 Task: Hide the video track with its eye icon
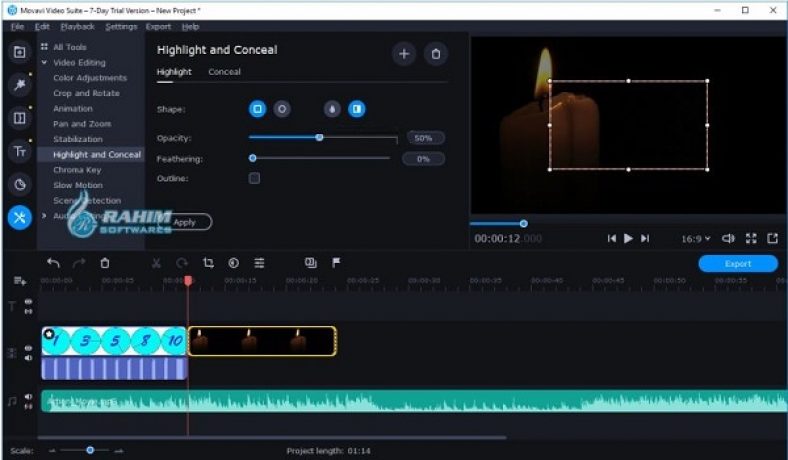pos(28,348)
